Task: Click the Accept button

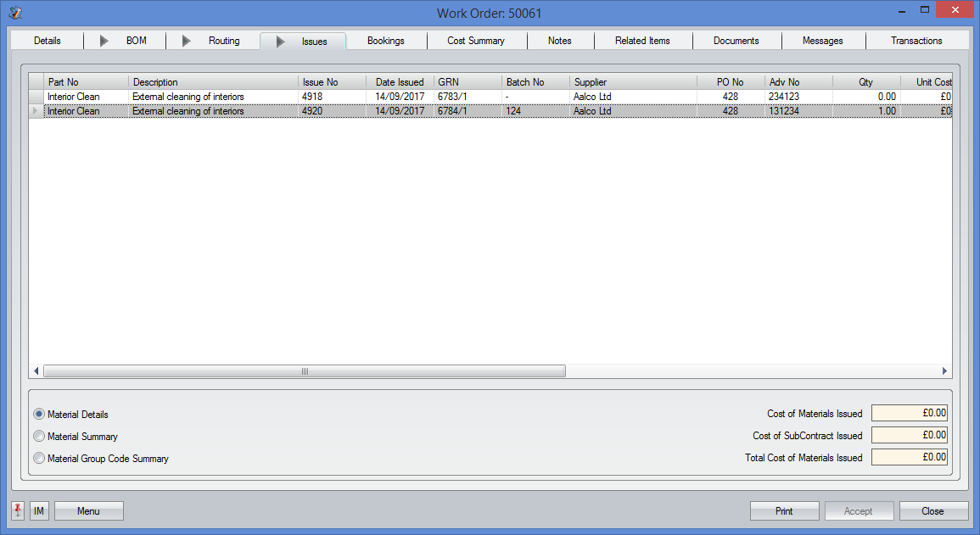Action: coord(859,510)
